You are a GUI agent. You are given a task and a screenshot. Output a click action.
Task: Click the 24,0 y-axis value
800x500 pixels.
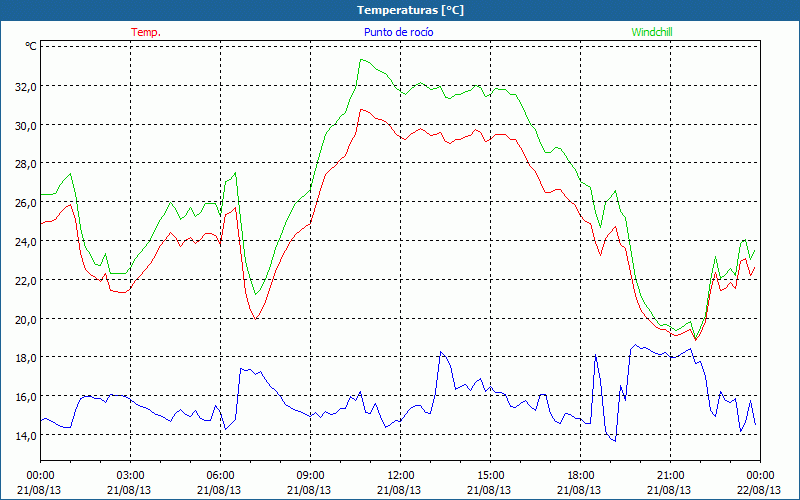[x=26, y=242]
